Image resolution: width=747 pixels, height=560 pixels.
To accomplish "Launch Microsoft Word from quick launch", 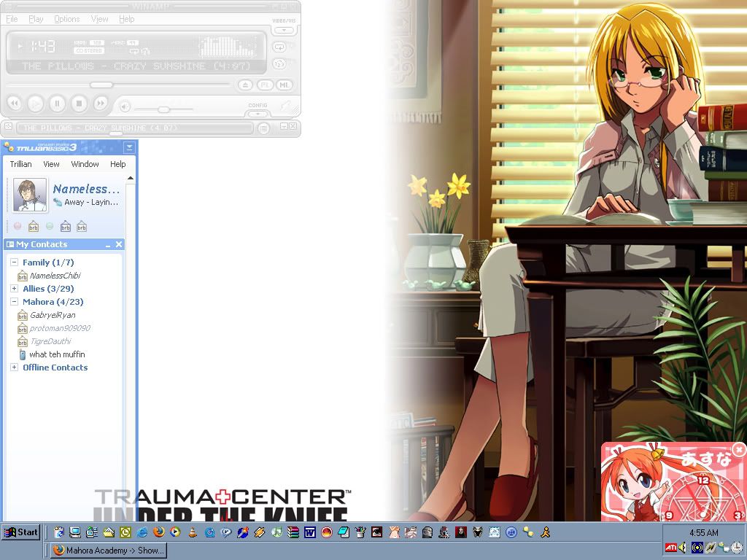I will [x=309, y=532].
